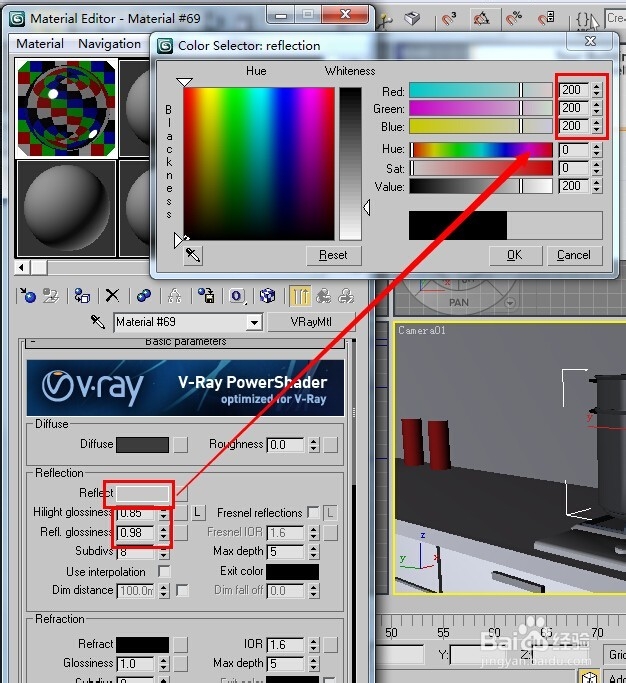Toggle Dim distance checkbox
The width and height of the screenshot is (626, 683).
tap(182, 590)
